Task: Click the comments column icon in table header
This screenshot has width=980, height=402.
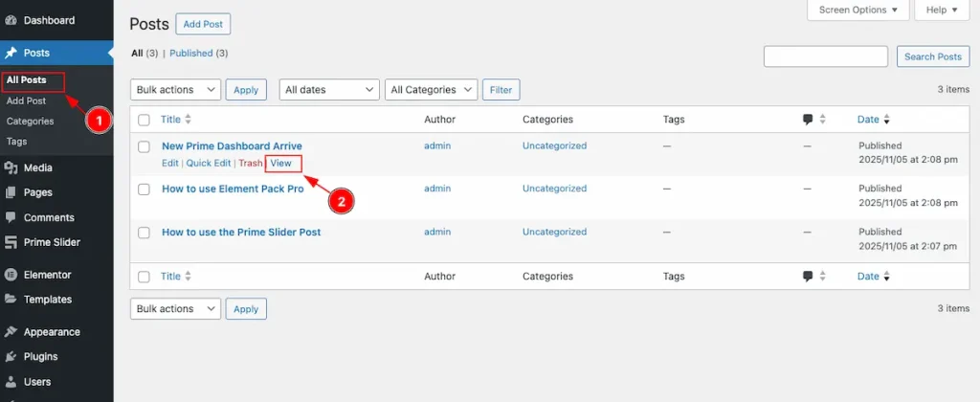Action: pos(809,120)
